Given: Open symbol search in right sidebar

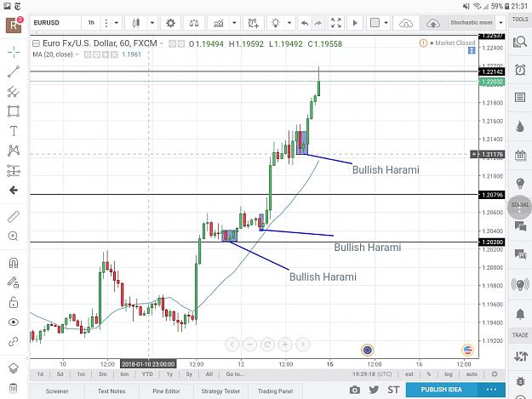Looking at the screenshot, I should pos(520,42).
